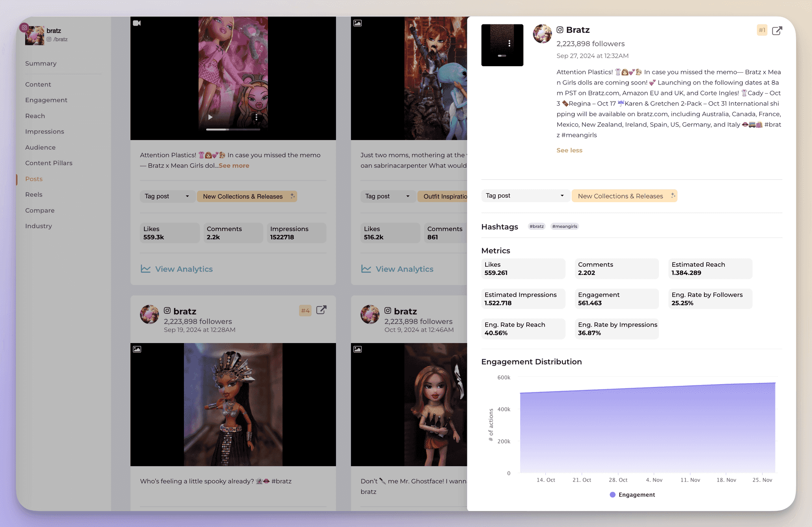Open View Analytics for first post
This screenshot has width=812, height=527.
[x=184, y=269]
